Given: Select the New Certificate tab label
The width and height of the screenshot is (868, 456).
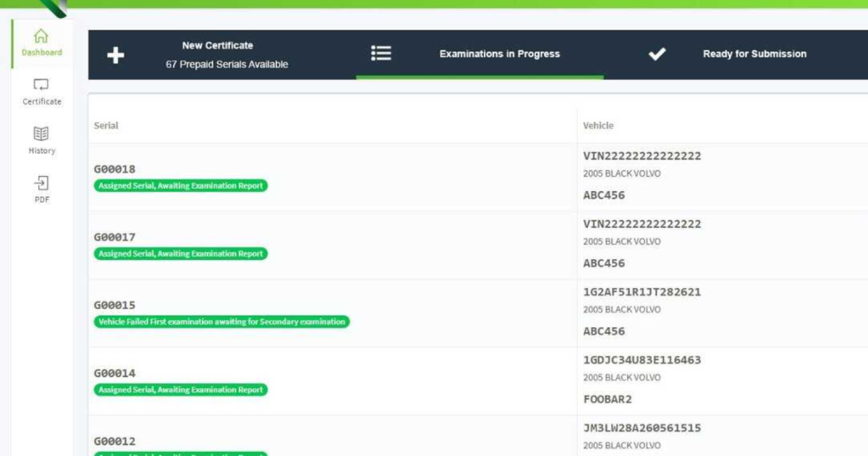Looking at the screenshot, I should tap(217, 46).
